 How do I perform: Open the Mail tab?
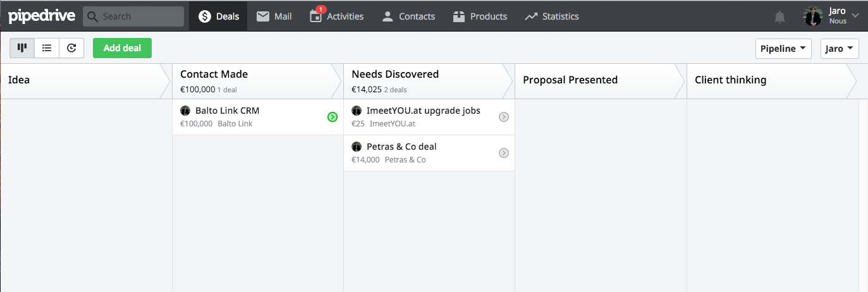(x=274, y=16)
